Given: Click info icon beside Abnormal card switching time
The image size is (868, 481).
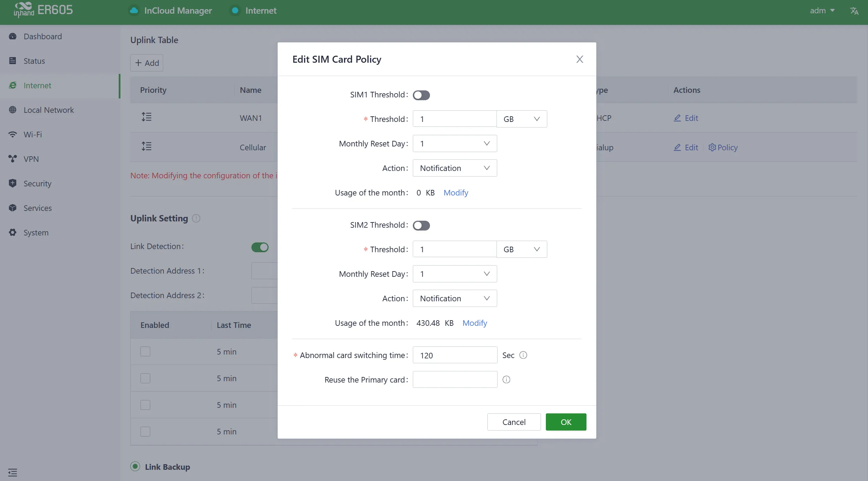Looking at the screenshot, I should (x=523, y=355).
